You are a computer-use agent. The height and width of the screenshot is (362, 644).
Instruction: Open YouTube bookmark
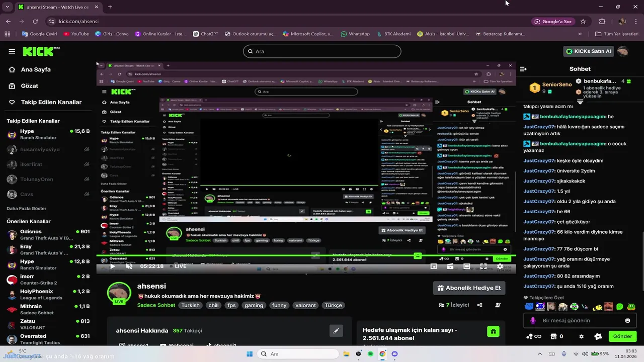76,34
